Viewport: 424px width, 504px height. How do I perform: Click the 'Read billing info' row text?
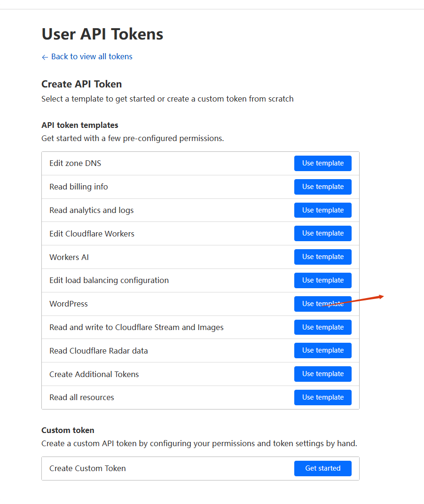click(x=79, y=187)
